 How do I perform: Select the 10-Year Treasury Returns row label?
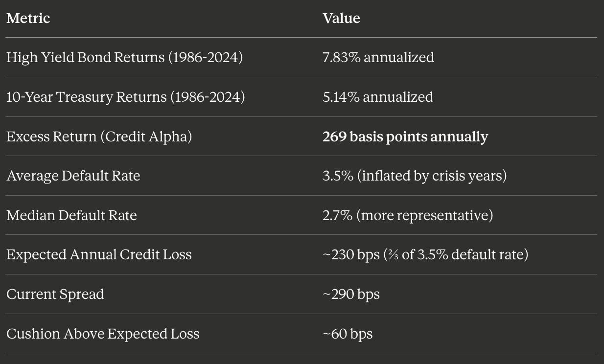tap(125, 97)
